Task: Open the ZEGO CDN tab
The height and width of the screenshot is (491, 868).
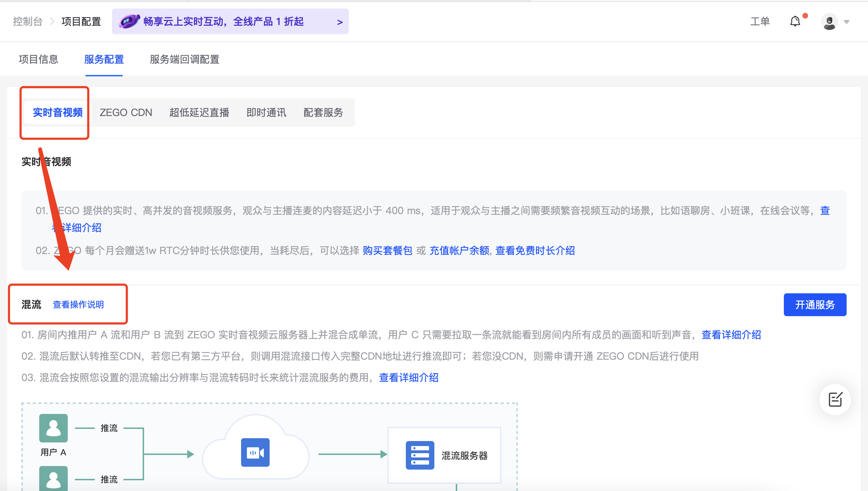Action: pyautogui.click(x=126, y=112)
